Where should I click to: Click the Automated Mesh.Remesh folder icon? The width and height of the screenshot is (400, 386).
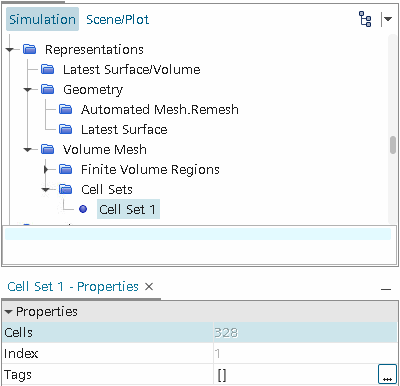tap(66, 109)
